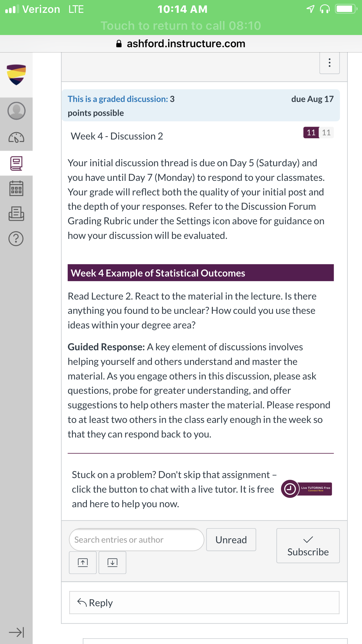Open the Inbox icon in sidebar

(16, 214)
